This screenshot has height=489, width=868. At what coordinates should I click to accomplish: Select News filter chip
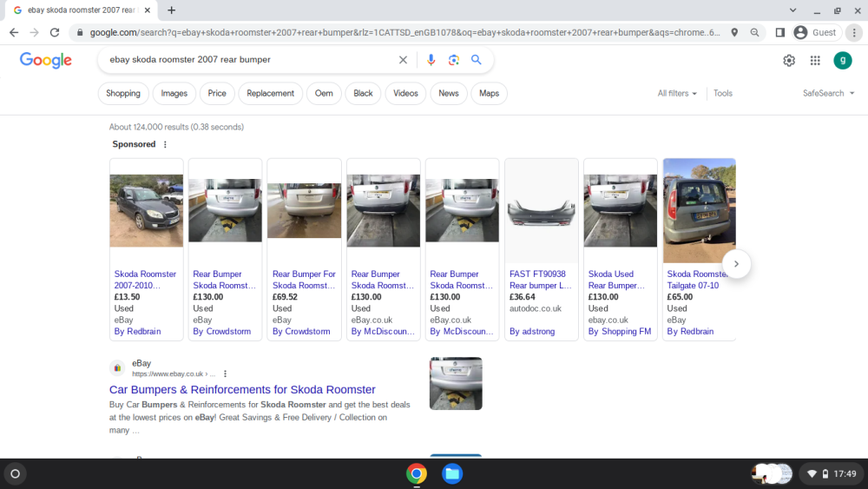[449, 94]
